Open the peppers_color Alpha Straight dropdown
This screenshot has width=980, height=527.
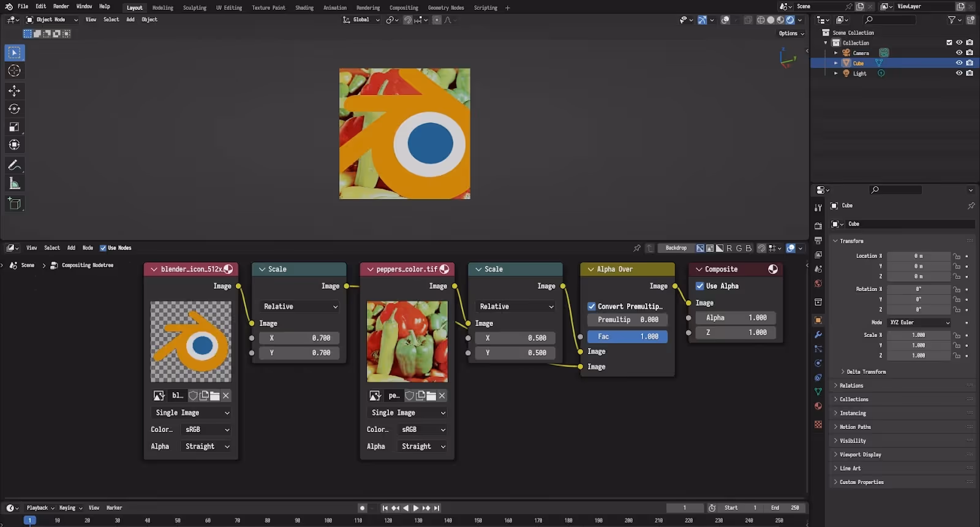pos(423,447)
